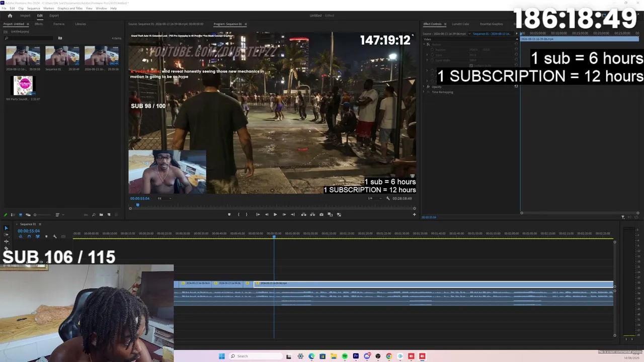The image size is (644, 362).
Task: Select the Libraries panel tab
Action: [80, 24]
